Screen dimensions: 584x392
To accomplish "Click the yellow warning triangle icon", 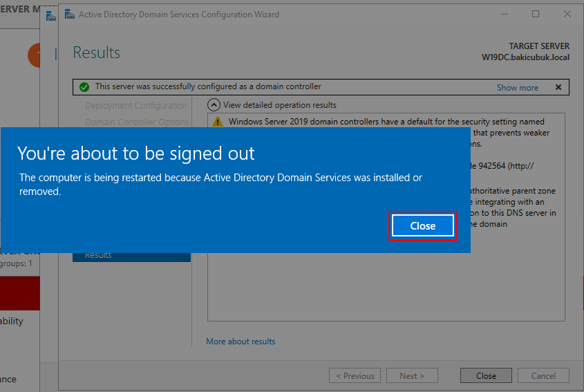I will pyautogui.click(x=218, y=122).
